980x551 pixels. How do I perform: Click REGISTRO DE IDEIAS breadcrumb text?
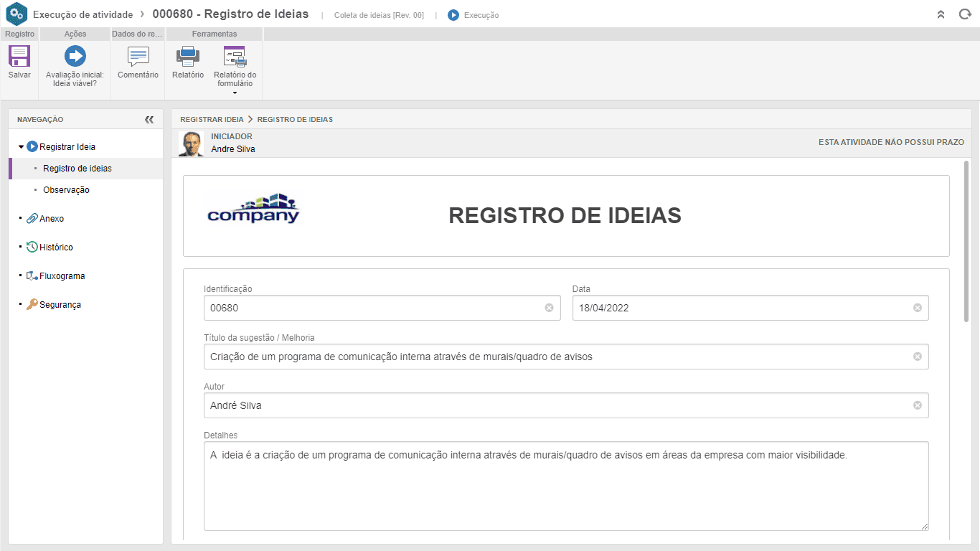pos(295,119)
